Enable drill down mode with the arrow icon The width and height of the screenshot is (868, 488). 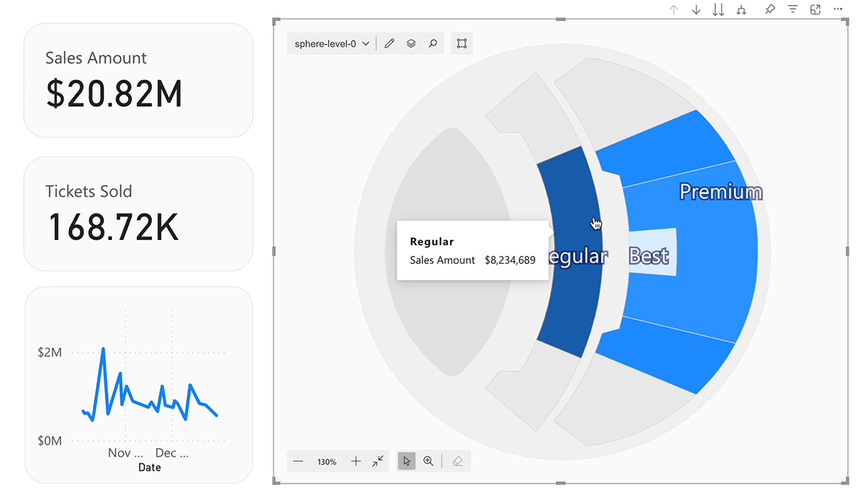[696, 9]
